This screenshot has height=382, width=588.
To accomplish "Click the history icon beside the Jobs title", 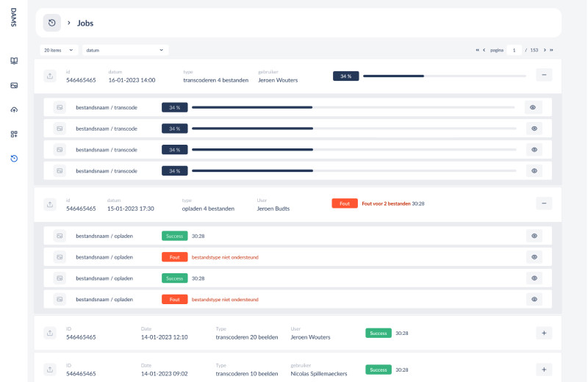I will [x=52, y=23].
